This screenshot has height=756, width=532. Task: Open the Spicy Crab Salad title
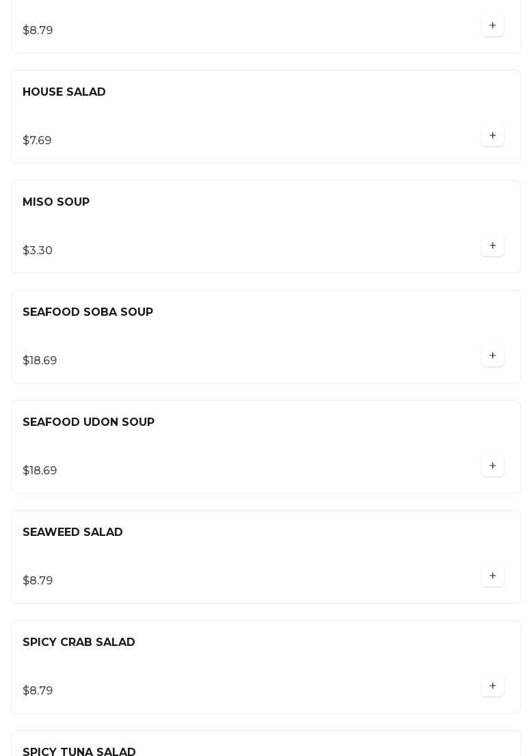79,642
